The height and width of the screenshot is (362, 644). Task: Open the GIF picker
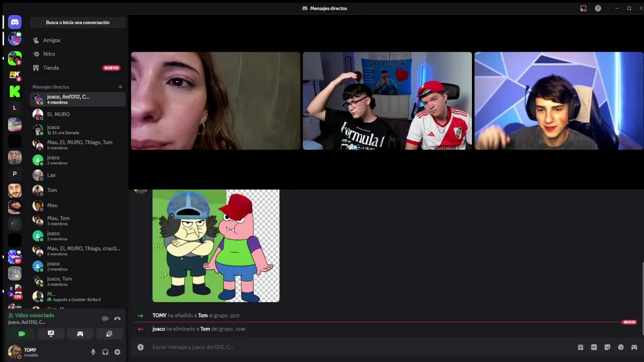(x=594, y=347)
